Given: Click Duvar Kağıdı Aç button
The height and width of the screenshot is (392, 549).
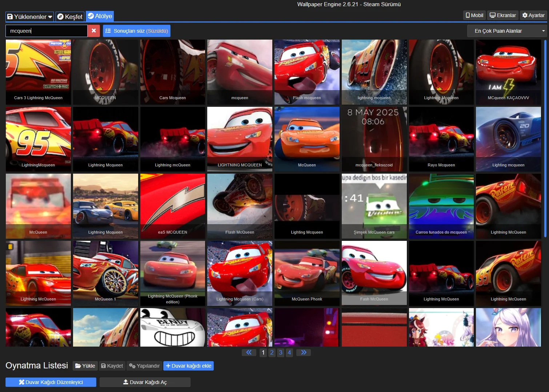Looking at the screenshot, I should (x=145, y=382).
